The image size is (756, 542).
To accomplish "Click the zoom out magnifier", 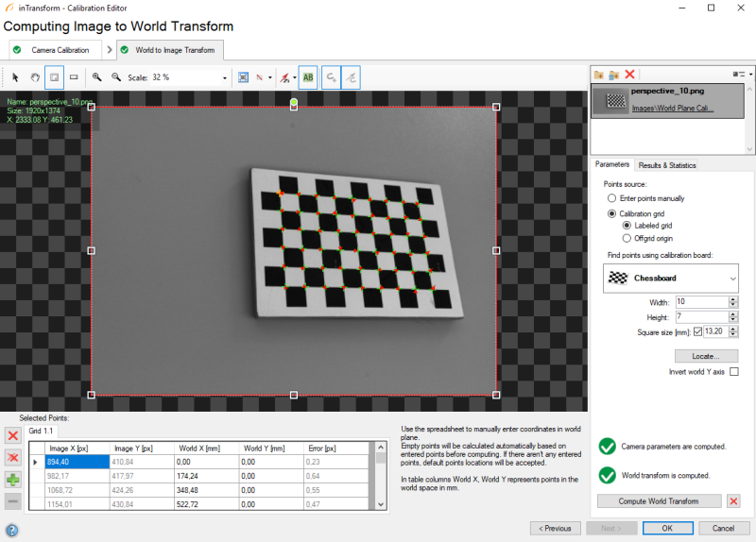I will 115,77.
